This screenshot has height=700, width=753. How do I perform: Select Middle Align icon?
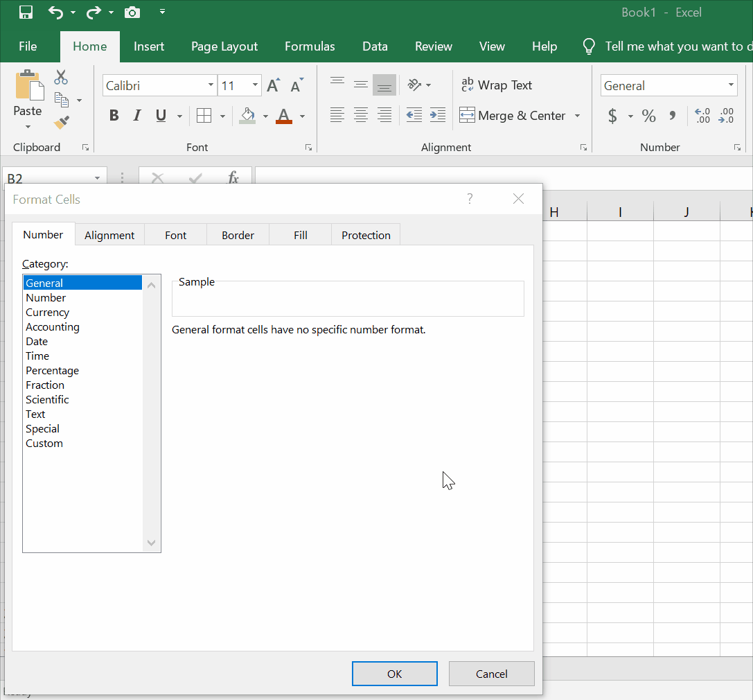point(361,85)
